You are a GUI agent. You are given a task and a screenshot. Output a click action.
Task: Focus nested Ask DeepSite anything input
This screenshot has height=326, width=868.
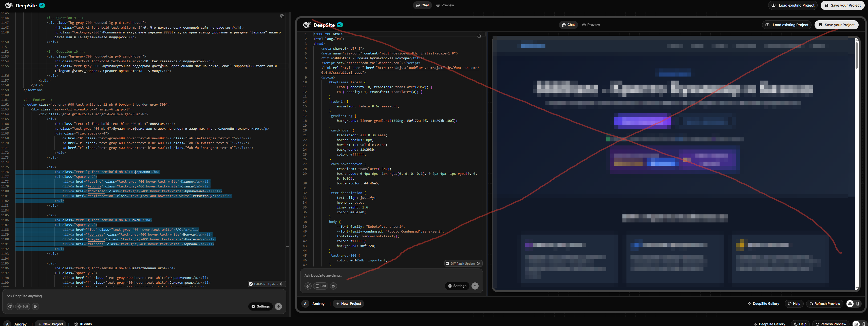[391, 276]
